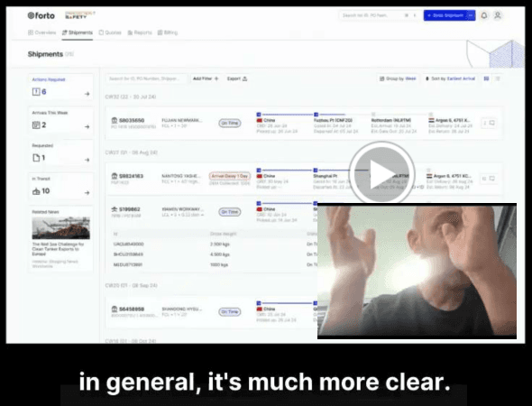Screen dimensions: 532x406
Task: Click the blue Book Shipment button
Action: pos(445,15)
